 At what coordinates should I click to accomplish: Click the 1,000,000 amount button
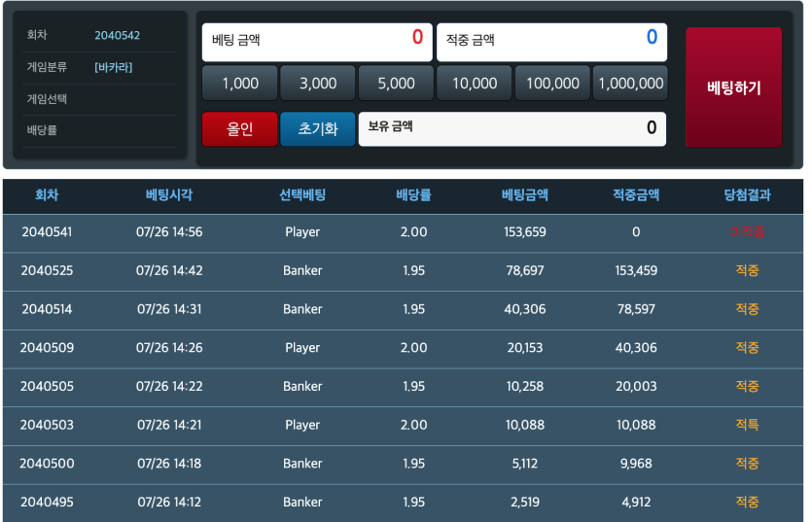tap(630, 84)
